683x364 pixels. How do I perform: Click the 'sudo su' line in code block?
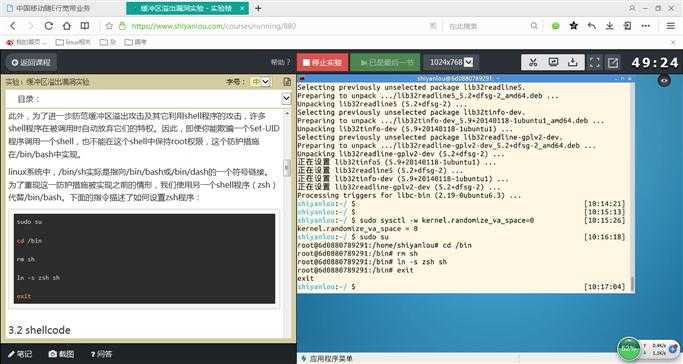click(x=30, y=222)
